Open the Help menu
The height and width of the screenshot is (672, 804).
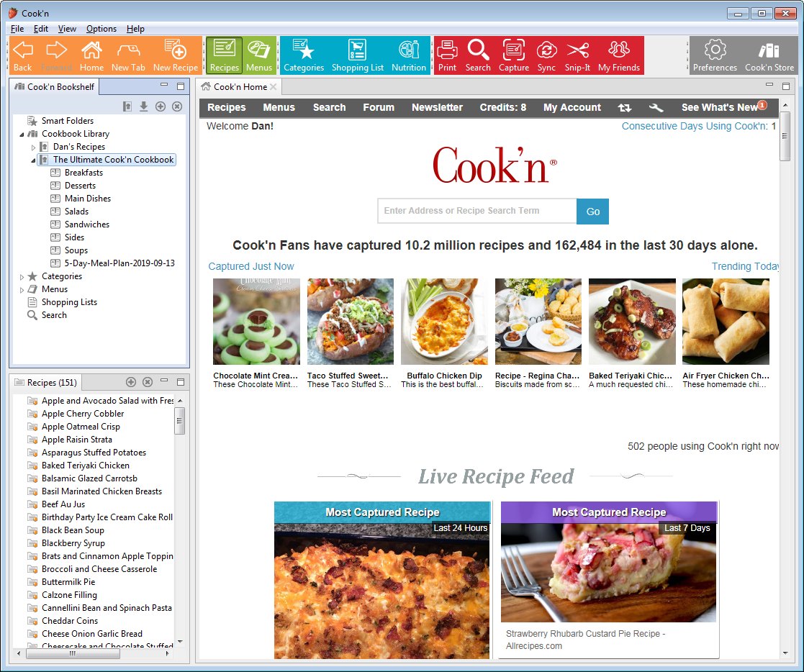point(135,29)
